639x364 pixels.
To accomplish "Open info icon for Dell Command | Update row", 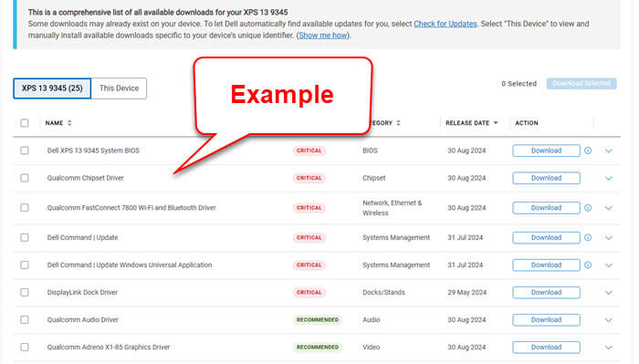I will click(x=588, y=237).
